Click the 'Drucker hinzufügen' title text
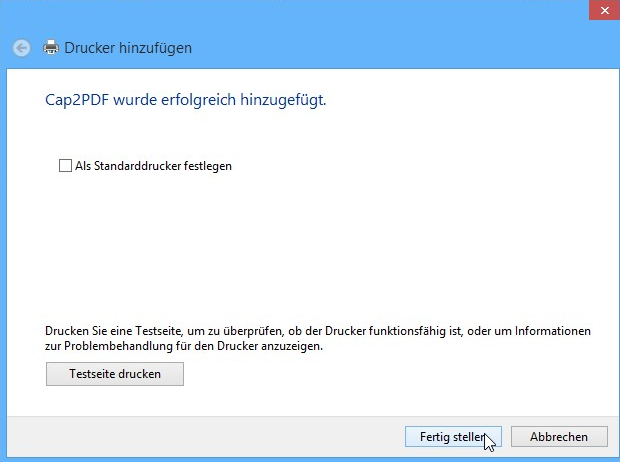The image size is (620, 462). pyautogui.click(x=128, y=48)
